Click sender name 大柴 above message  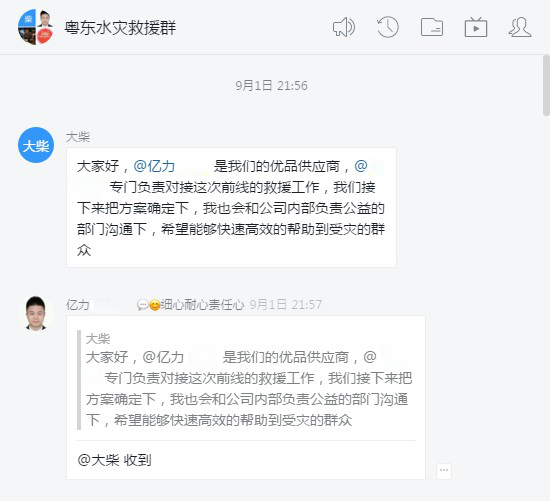(78, 137)
